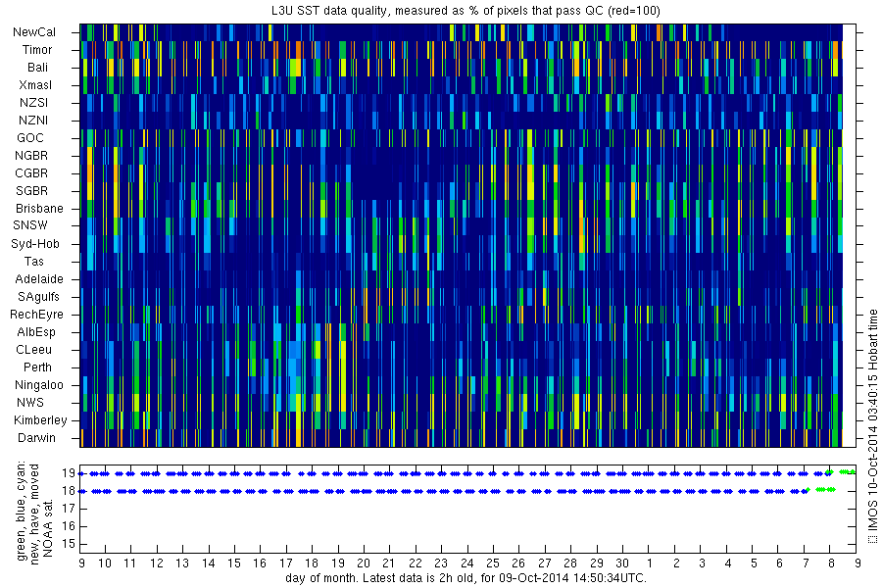Click the satellite 17 axis tick label
The width and height of the screenshot is (882, 588).
click(x=69, y=510)
